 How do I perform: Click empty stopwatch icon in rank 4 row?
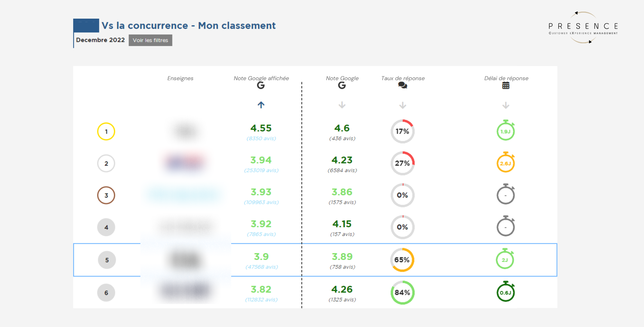tap(506, 226)
